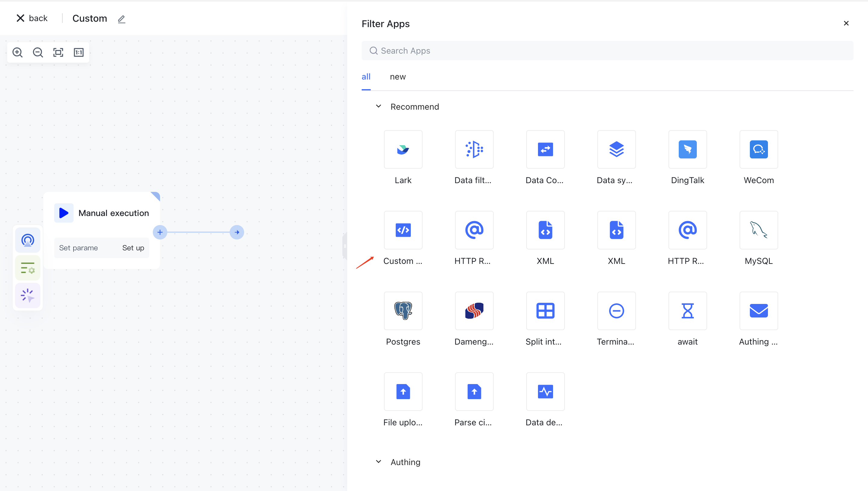The height and width of the screenshot is (491, 868).
Task: Switch to the 'new' apps tab
Action: pos(398,77)
